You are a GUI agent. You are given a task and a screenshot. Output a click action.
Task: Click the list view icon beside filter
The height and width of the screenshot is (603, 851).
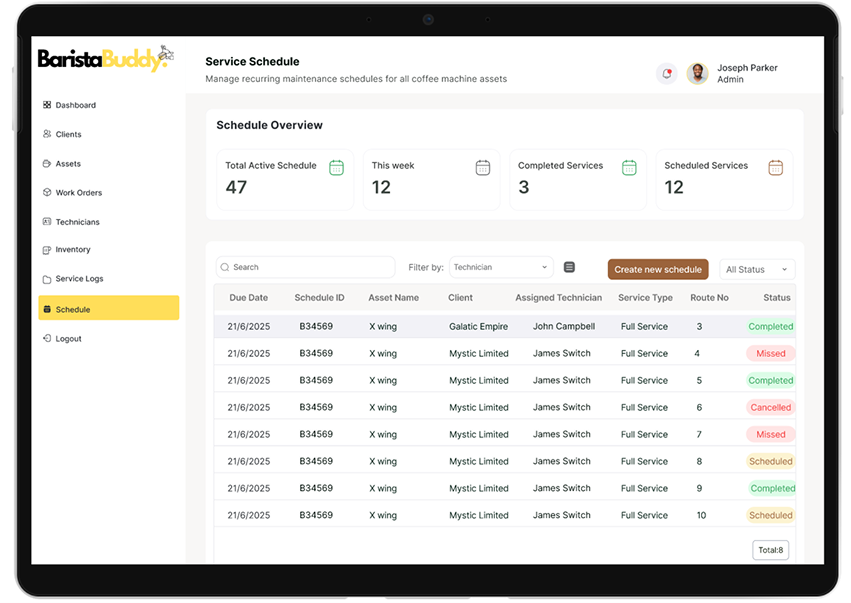[x=569, y=267]
